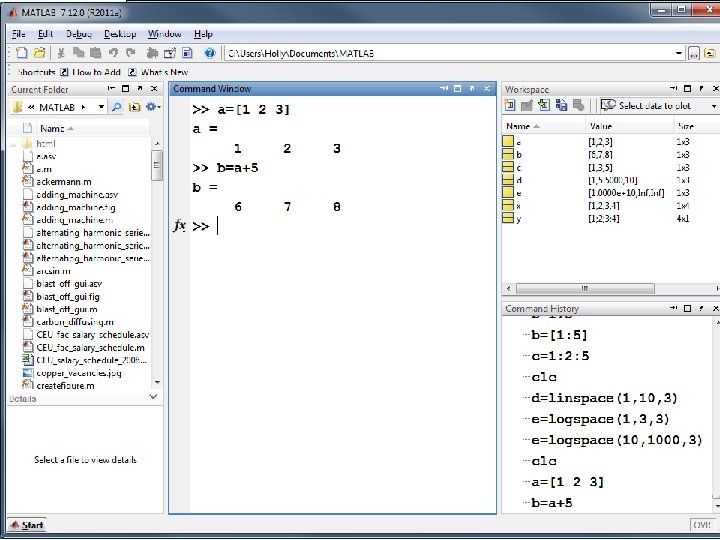Select ackermann.m in Current Folder

pyautogui.click(x=64, y=182)
